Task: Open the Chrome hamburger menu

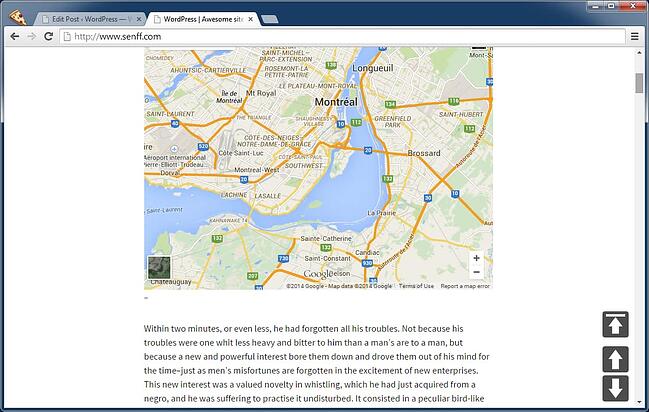Action: [635, 36]
